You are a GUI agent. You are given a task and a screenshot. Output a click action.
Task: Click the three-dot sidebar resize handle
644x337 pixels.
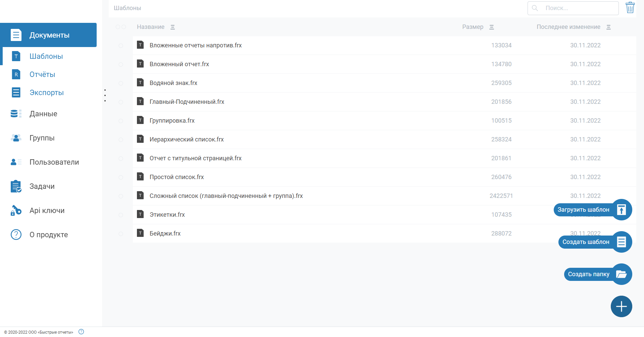pyautogui.click(x=105, y=95)
